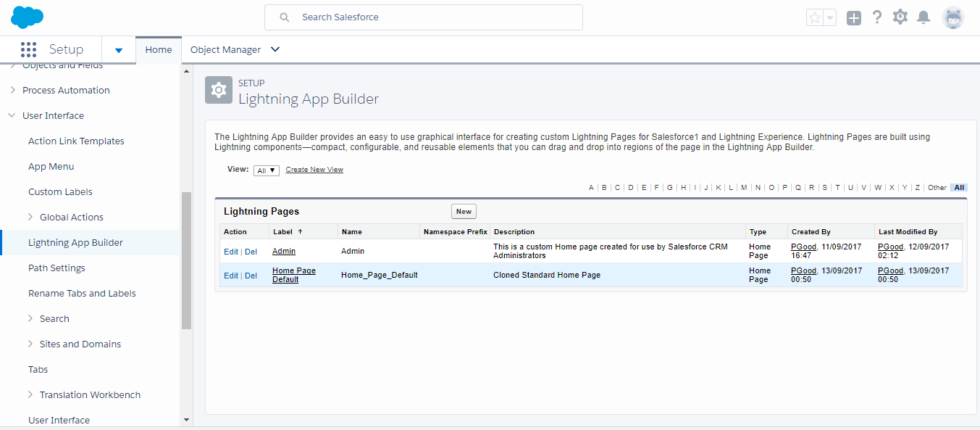Open Custom Labels setup page
980x430 pixels.
(x=60, y=192)
